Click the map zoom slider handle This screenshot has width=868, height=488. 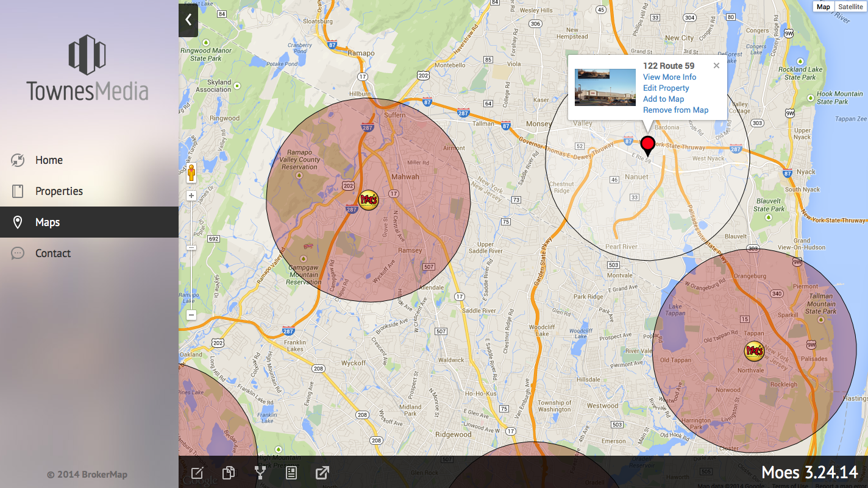point(191,248)
